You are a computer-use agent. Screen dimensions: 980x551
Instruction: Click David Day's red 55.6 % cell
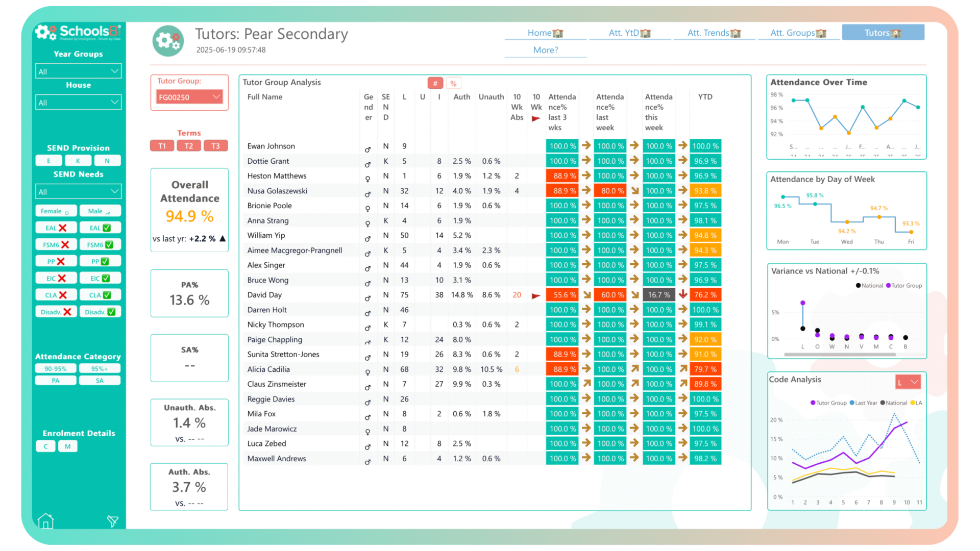[x=562, y=295]
